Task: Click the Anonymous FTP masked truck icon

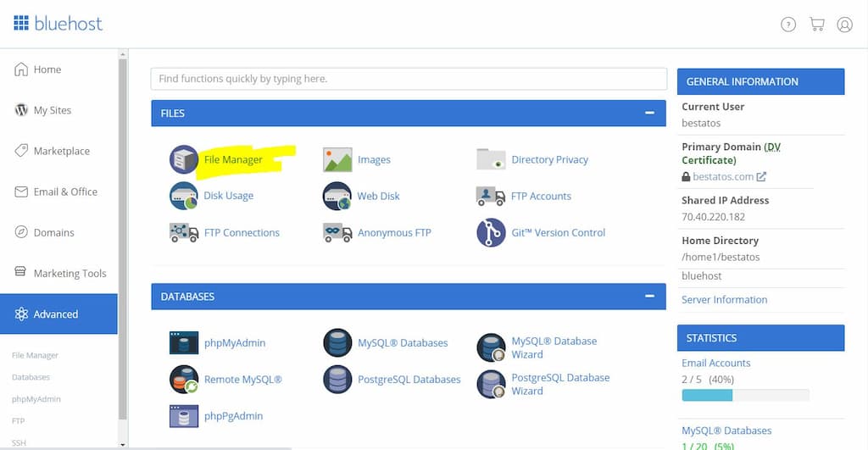Action: click(337, 232)
